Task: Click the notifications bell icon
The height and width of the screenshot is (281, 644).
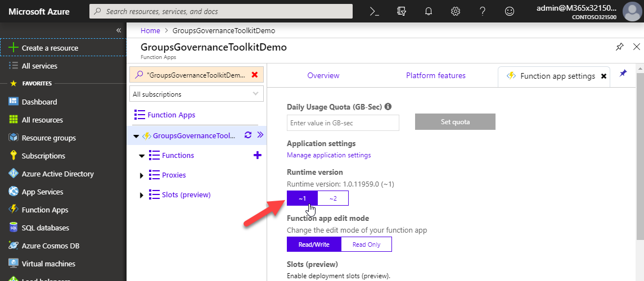Action: (x=429, y=11)
